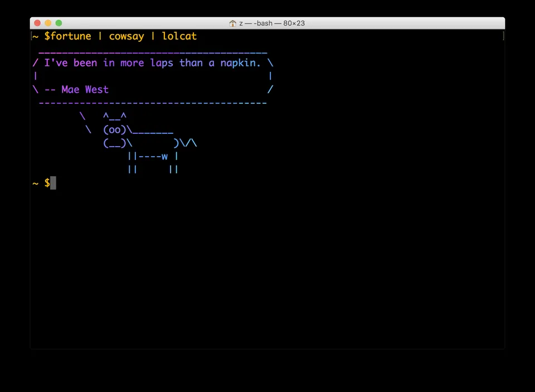Click the window title 'z — -bash — 80×23'

272,23
